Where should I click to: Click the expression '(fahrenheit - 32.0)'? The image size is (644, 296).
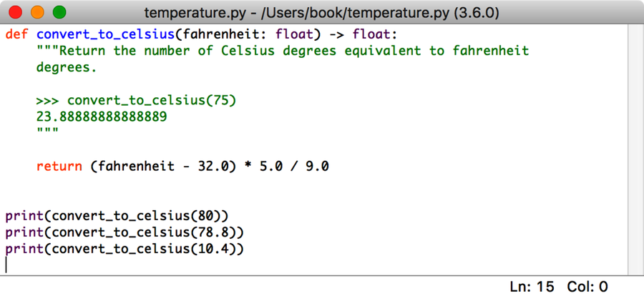(x=163, y=166)
